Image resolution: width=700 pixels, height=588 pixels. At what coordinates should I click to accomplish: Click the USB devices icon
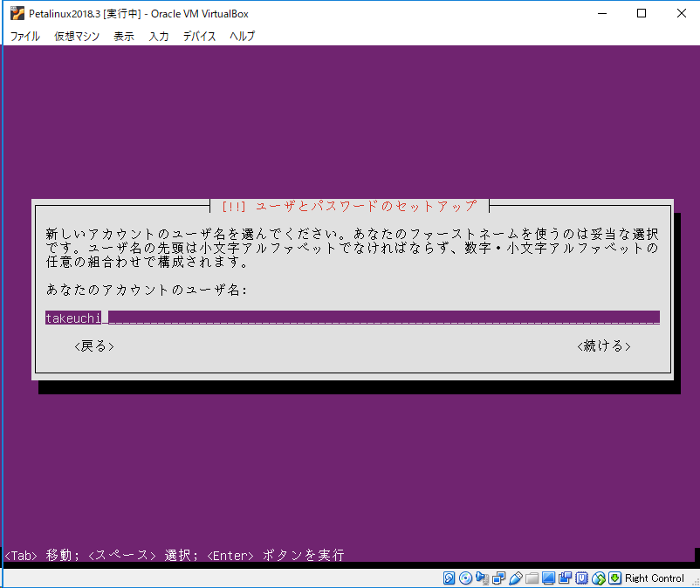point(514,578)
